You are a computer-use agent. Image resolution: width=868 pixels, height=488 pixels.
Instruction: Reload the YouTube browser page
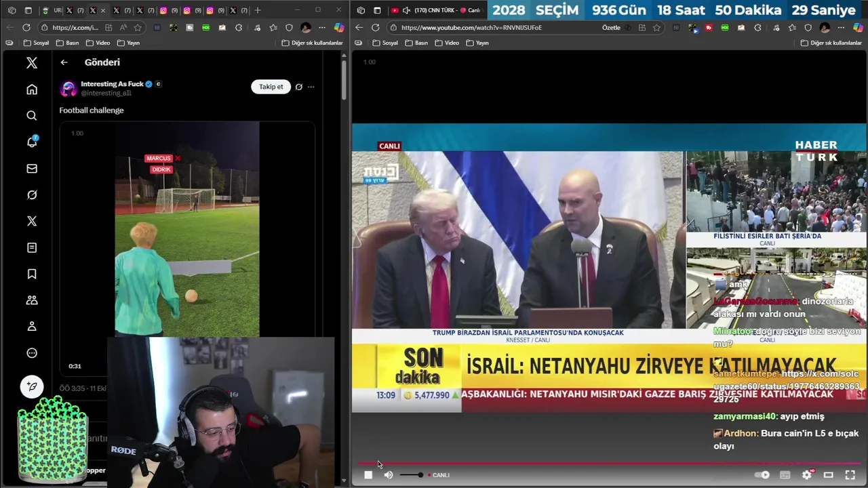376,28
